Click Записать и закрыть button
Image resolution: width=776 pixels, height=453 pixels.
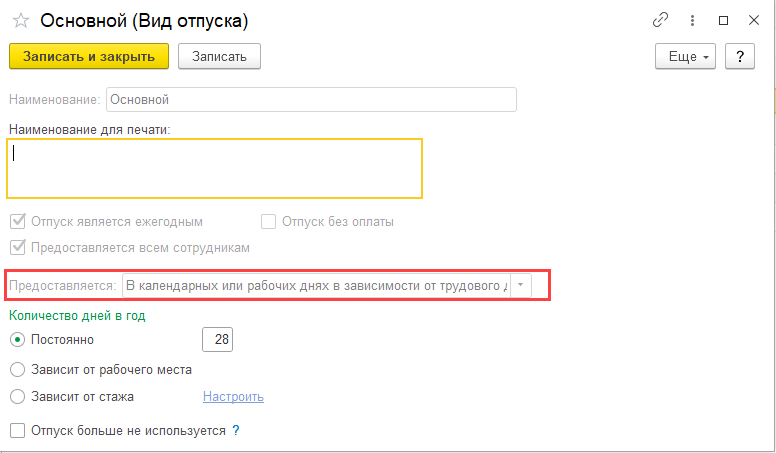click(x=89, y=56)
